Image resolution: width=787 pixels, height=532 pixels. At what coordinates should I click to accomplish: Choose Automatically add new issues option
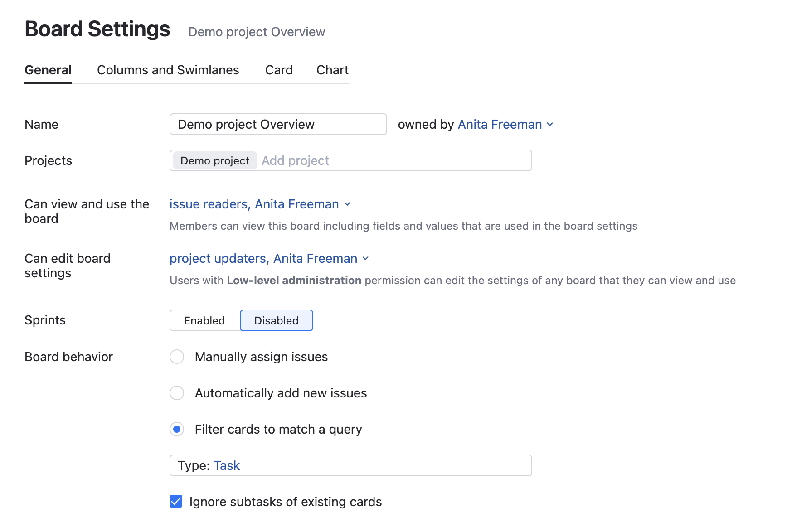coord(177,393)
